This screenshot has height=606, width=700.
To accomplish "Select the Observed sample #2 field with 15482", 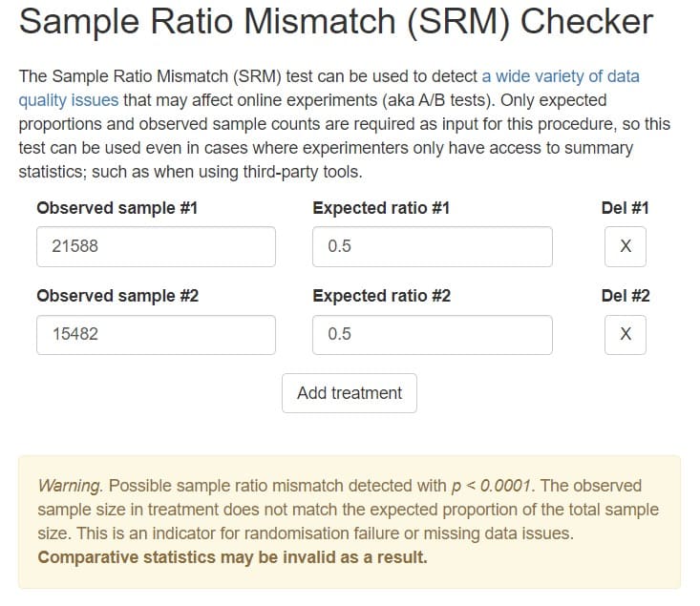I will 156,335.
